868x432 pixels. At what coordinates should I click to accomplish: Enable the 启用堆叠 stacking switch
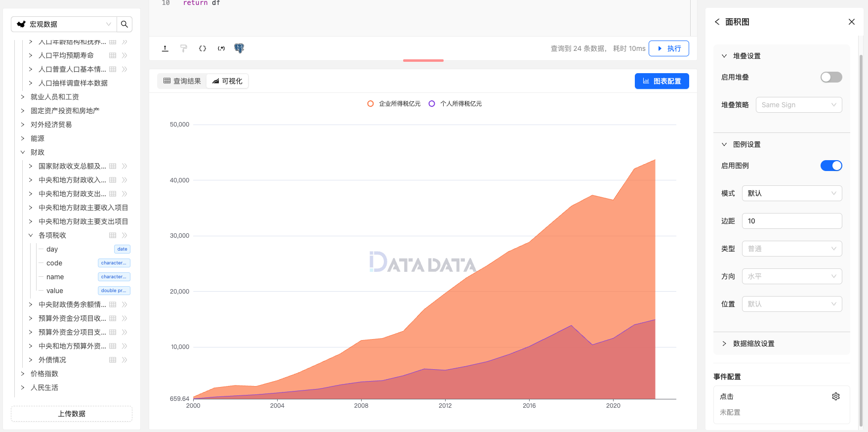pyautogui.click(x=831, y=77)
